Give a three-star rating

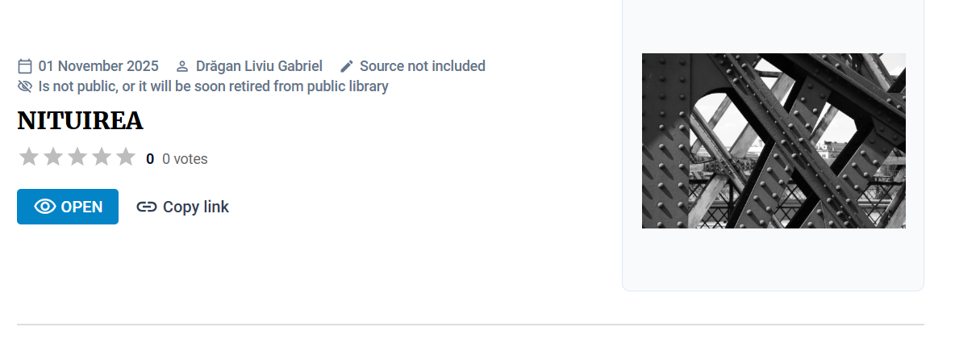[77, 157]
